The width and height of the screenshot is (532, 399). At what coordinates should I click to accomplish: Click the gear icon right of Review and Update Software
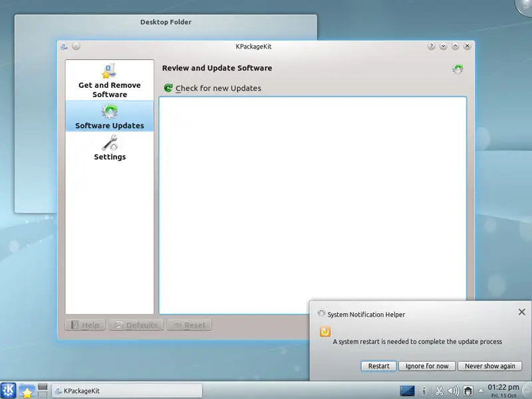click(458, 68)
